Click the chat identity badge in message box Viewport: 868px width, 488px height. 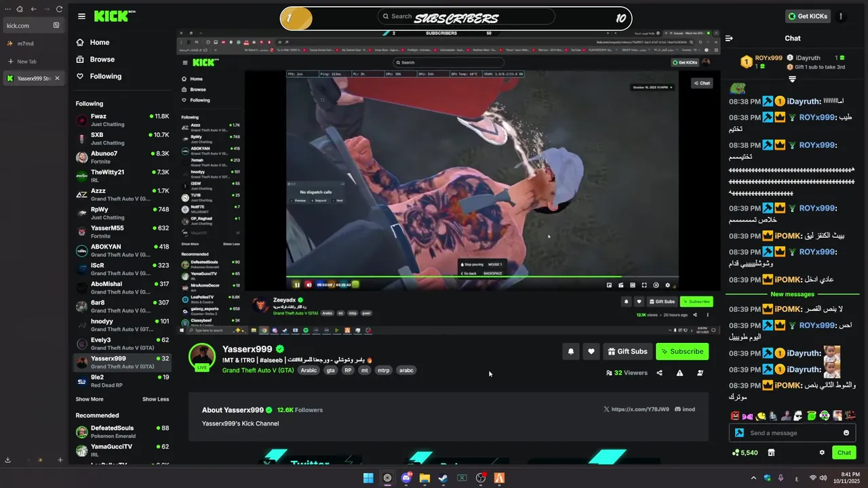click(739, 433)
